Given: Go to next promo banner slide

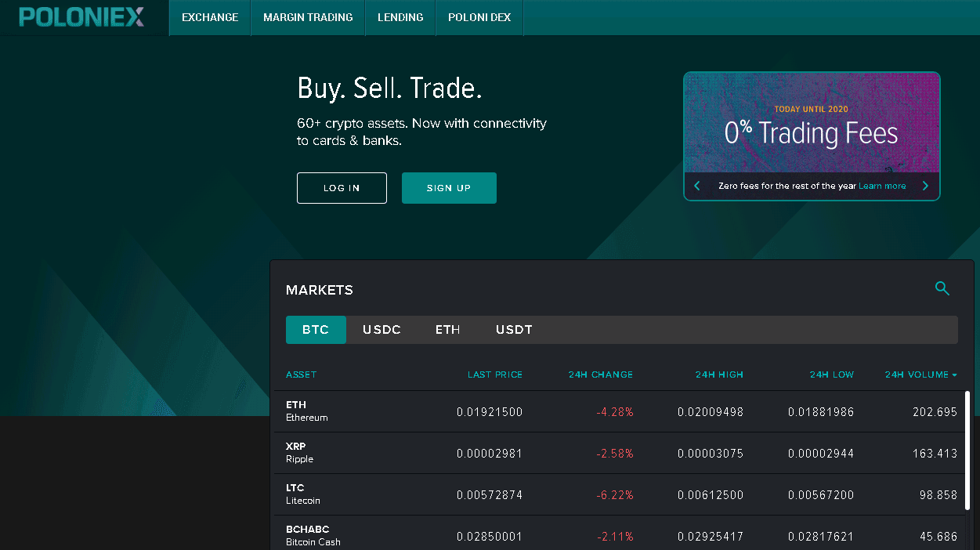Looking at the screenshot, I should (925, 186).
